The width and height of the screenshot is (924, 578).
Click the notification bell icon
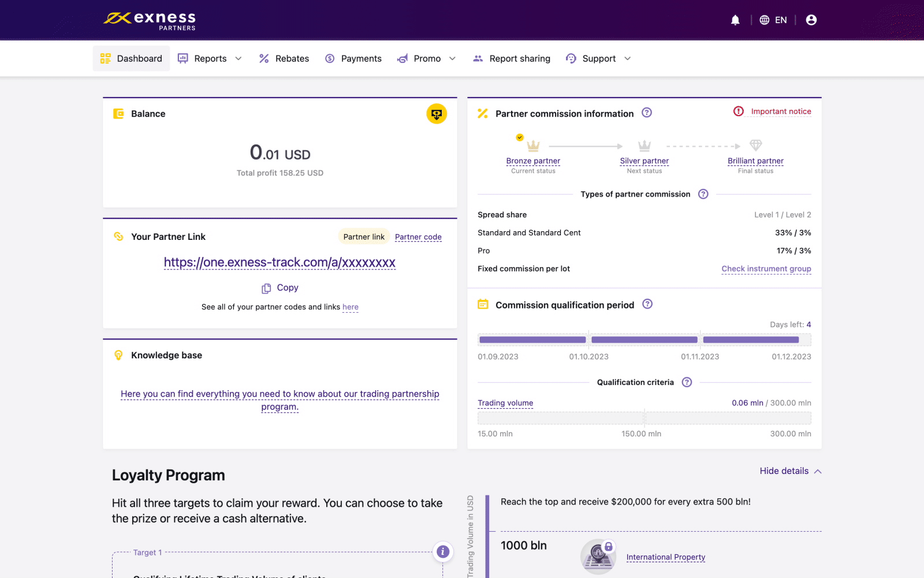click(x=735, y=20)
